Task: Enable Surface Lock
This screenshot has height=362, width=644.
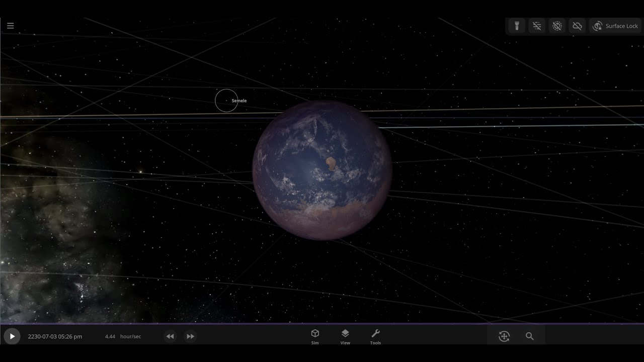Action: [x=615, y=26]
